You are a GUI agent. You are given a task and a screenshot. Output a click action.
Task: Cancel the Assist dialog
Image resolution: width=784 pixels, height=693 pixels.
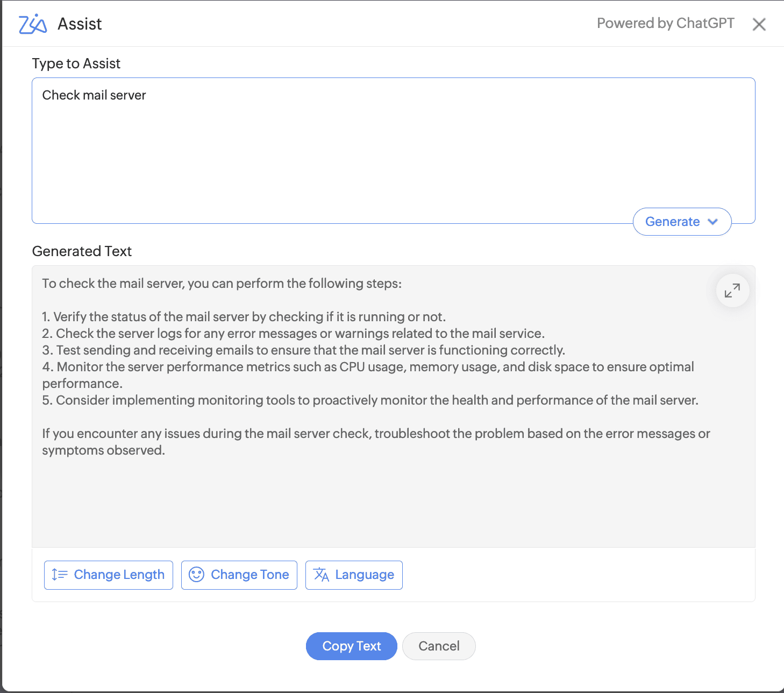tap(439, 646)
